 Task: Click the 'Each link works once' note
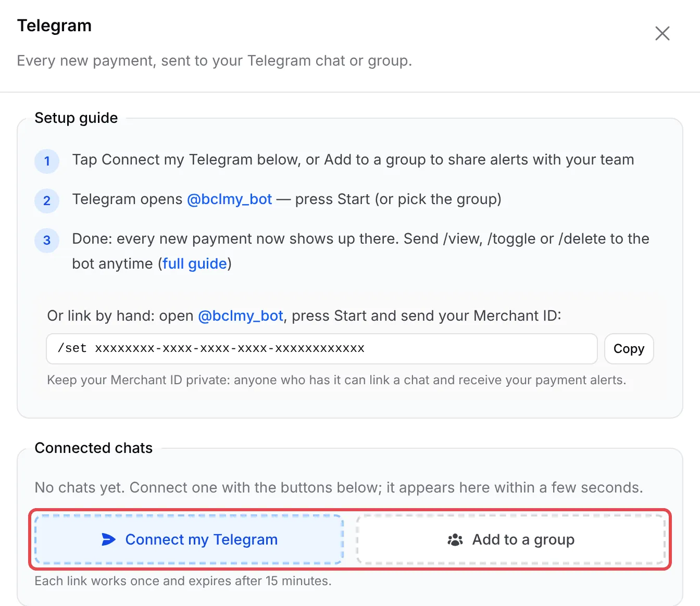click(183, 581)
